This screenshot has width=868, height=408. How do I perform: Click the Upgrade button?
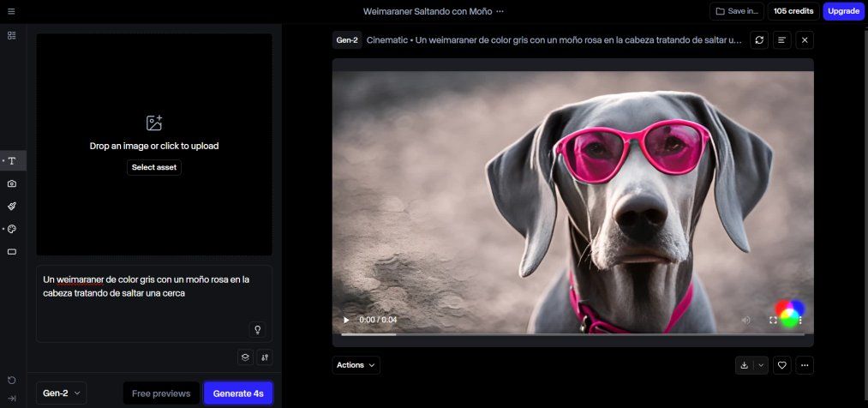(x=844, y=11)
